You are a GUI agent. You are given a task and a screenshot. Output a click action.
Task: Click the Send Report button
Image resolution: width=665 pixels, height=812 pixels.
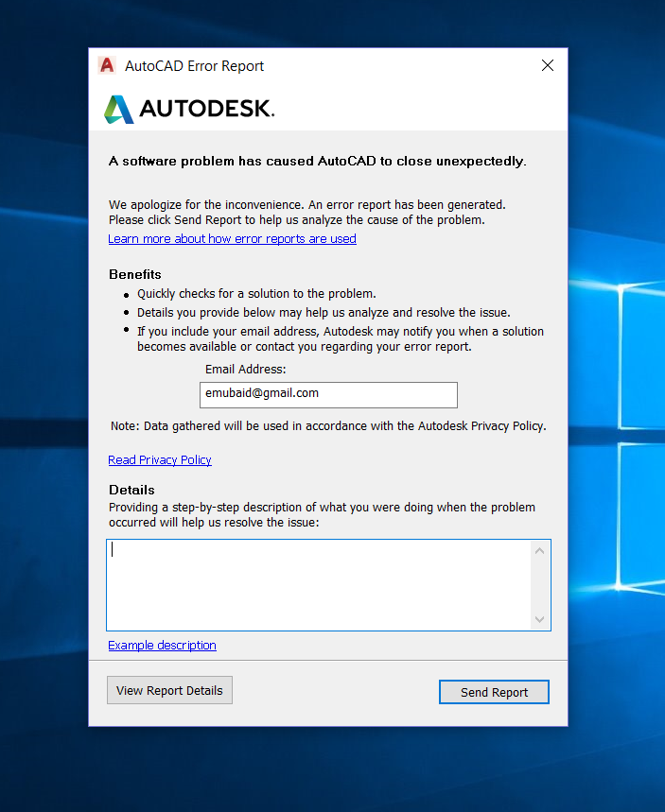click(x=494, y=692)
